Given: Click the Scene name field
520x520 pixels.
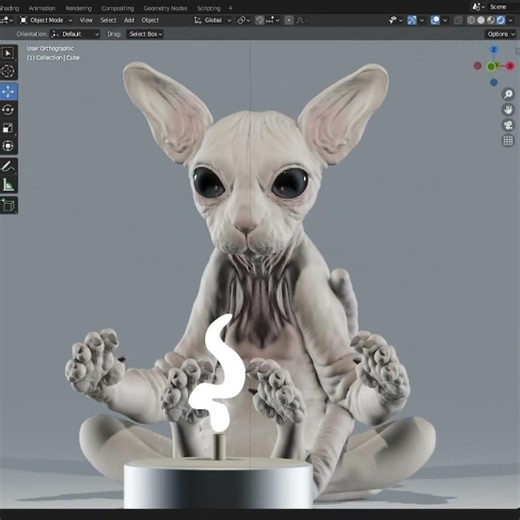Looking at the screenshot, I should (x=500, y=7).
